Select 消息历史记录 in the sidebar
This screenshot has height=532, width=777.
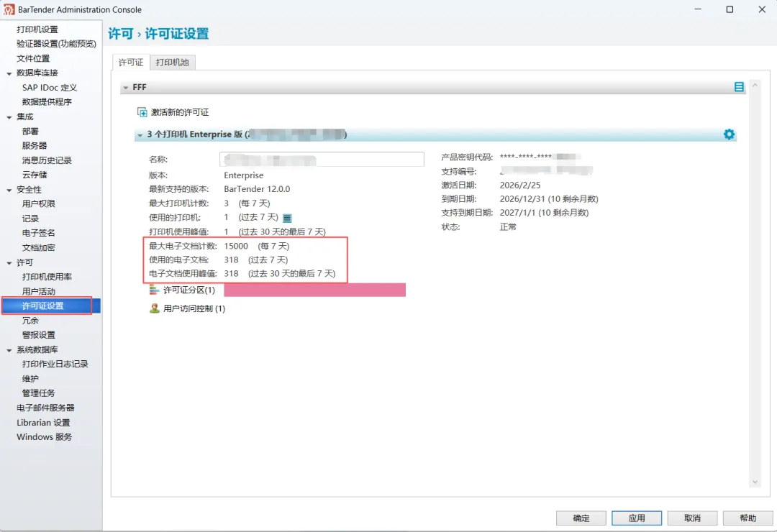point(47,160)
